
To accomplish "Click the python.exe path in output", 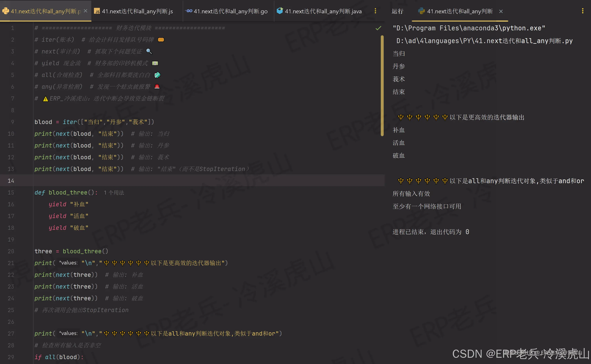I will coord(469,28).
